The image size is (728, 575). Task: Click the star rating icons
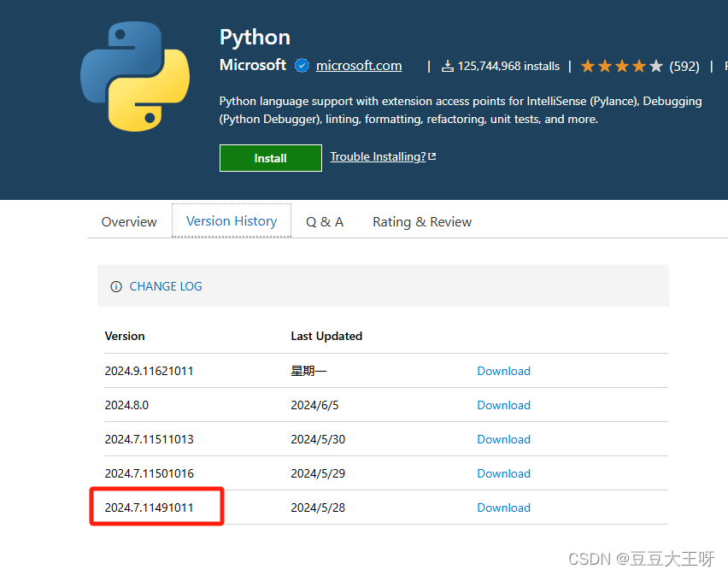tap(622, 66)
